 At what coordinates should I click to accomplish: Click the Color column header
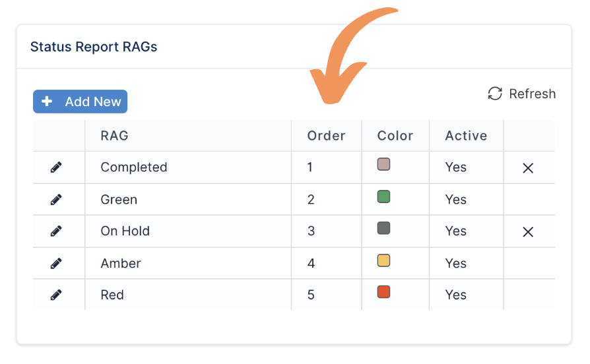(x=395, y=136)
